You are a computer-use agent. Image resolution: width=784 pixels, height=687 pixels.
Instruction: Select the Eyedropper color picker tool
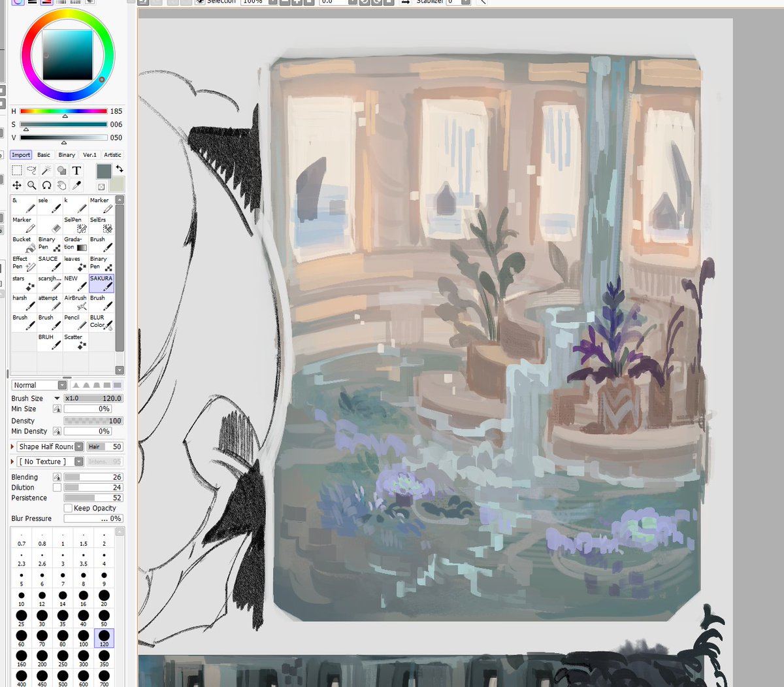point(76,186)
